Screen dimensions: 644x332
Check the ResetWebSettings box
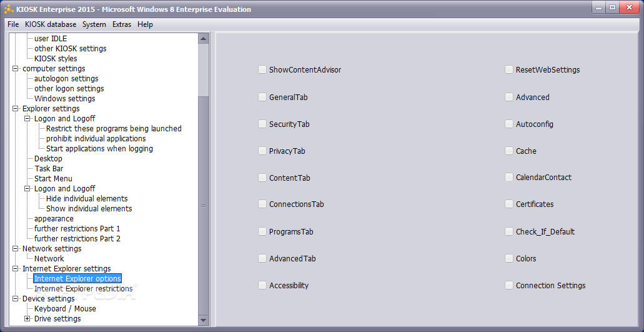[x=509, y=69]
